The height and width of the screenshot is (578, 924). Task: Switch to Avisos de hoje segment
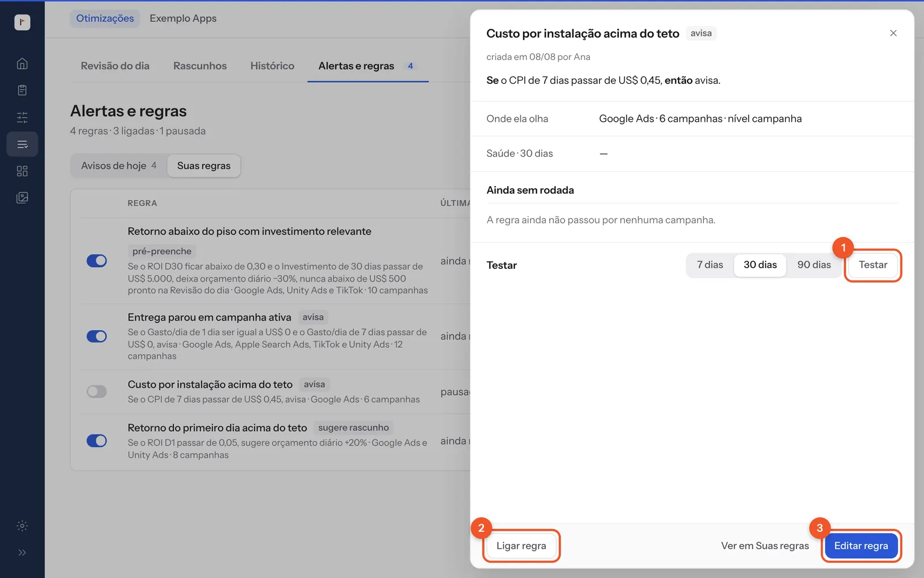[x=118, y=166]
